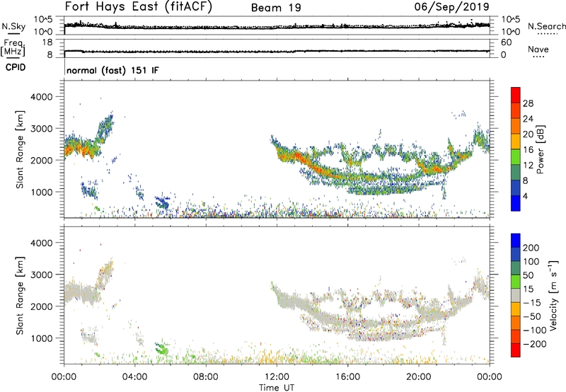Click the 'Slant Range [km]' label of power panel
The width and height of the screenshot is (566, 392).
click(x=20, y=149)
